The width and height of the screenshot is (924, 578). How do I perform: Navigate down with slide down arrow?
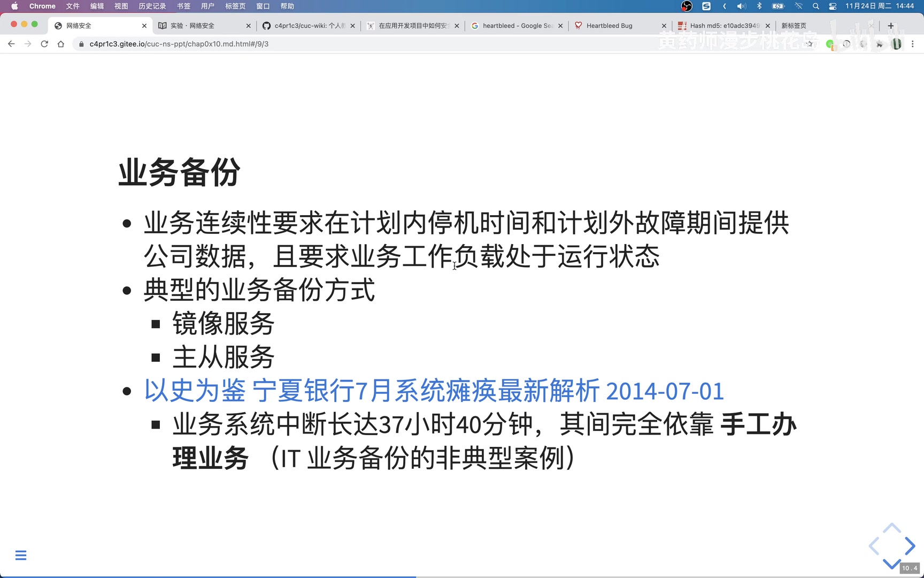pyautogui.click(x=892, y=564)
